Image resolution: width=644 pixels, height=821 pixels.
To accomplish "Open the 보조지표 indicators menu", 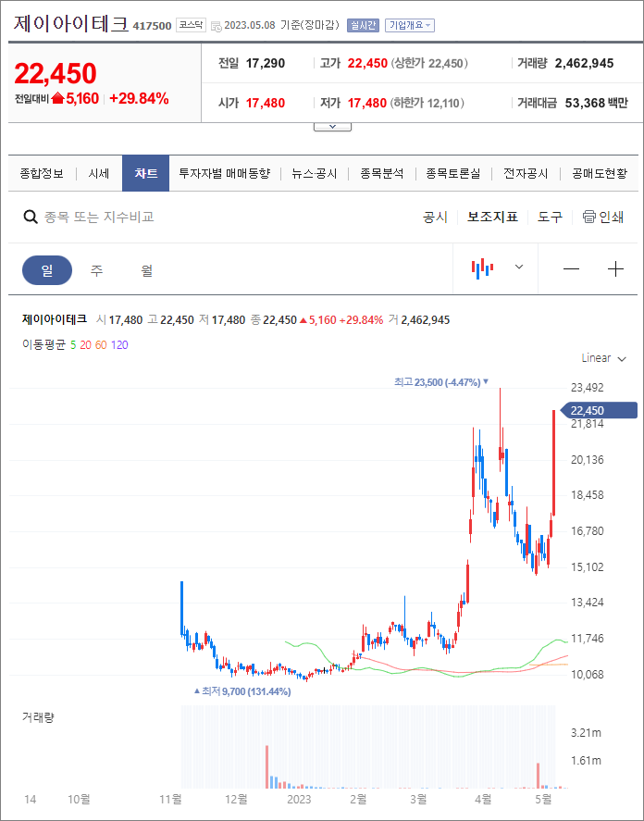I will pos(492,217).
